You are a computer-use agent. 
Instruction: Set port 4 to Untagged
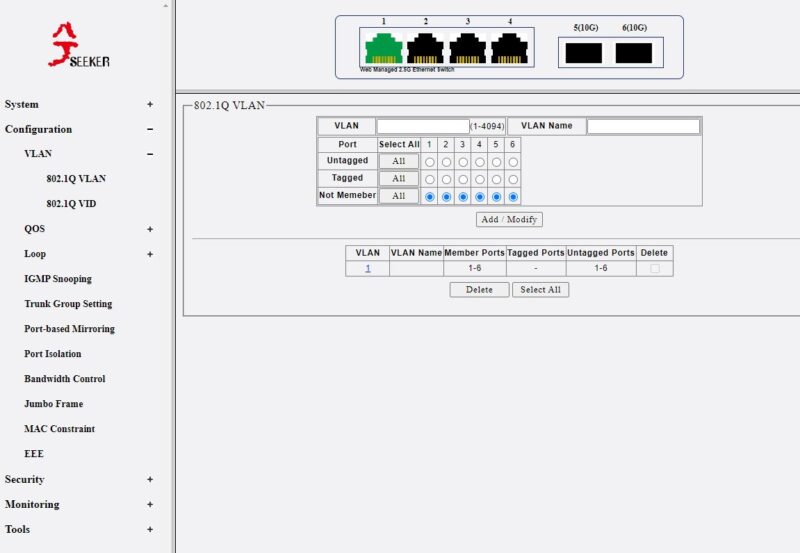click(480, 162)
